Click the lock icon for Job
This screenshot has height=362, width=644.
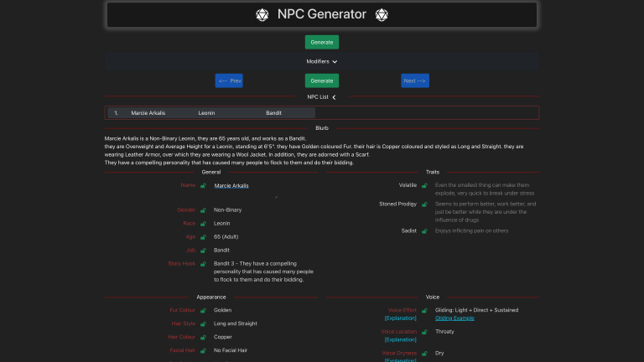coord(203,251)
